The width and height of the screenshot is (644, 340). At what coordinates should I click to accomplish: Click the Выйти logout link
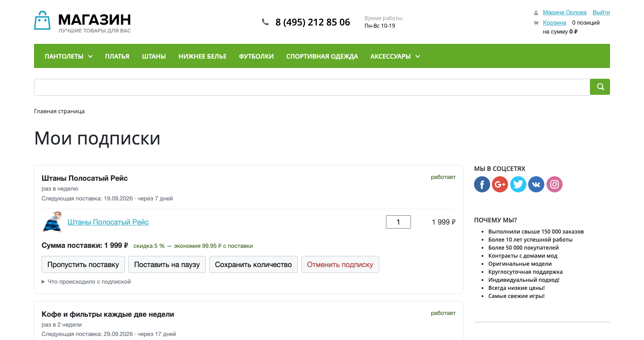tap(601, 13)
